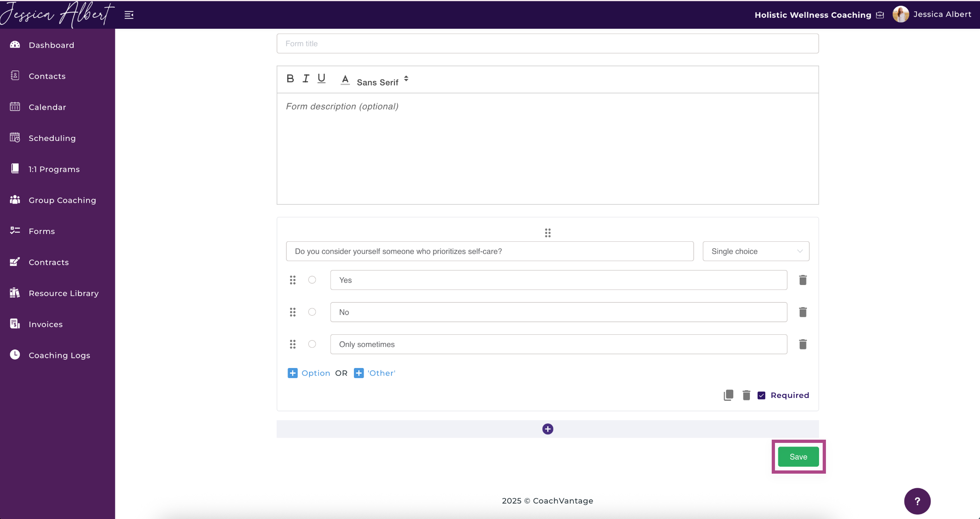
Task: Edit the No option field
Action: pyautogui.click(x=559, y=312)
